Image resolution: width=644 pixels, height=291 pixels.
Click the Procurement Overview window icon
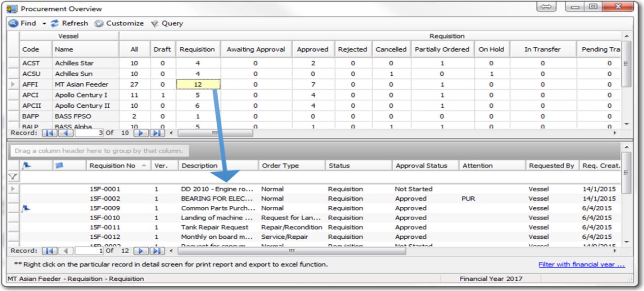[11, 9]
